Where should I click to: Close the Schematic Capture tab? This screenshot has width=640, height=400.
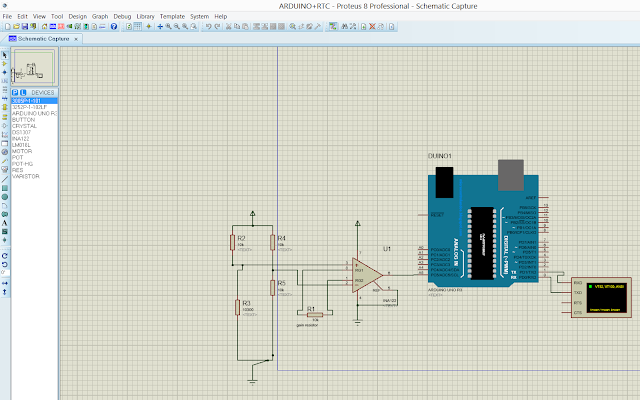point(76,39)
